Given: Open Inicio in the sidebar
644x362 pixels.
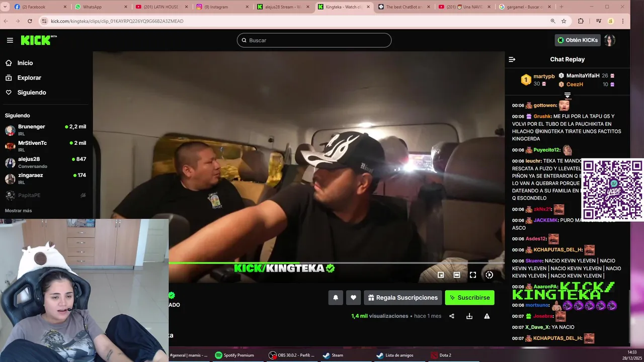Looking at the screenshot, I should coord(25,63).
